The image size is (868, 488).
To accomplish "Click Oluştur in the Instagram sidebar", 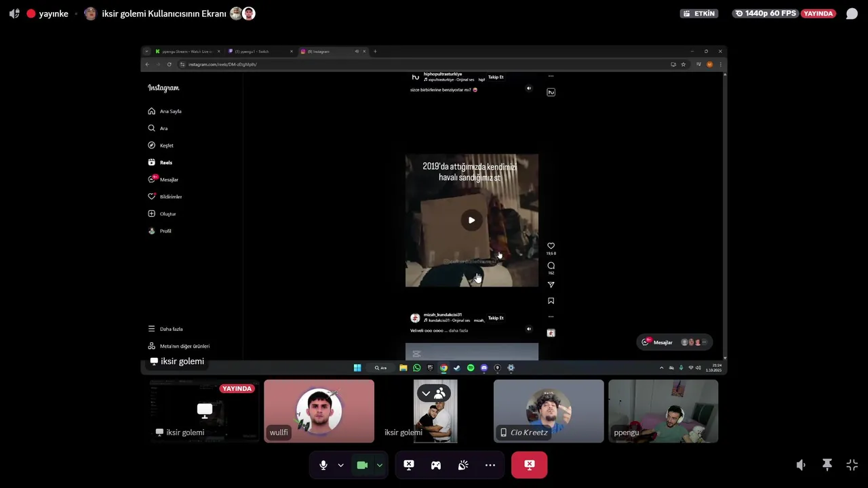I will click(161, 213).
